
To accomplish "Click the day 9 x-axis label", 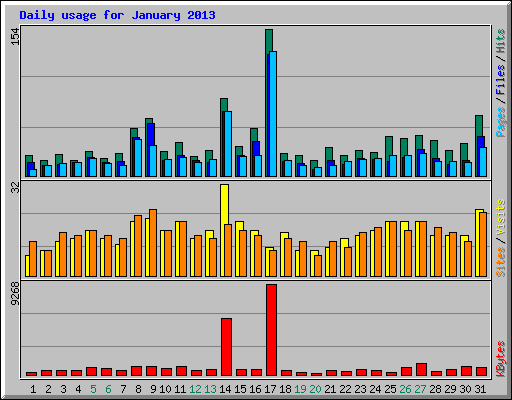I will (x=153, y=389).
